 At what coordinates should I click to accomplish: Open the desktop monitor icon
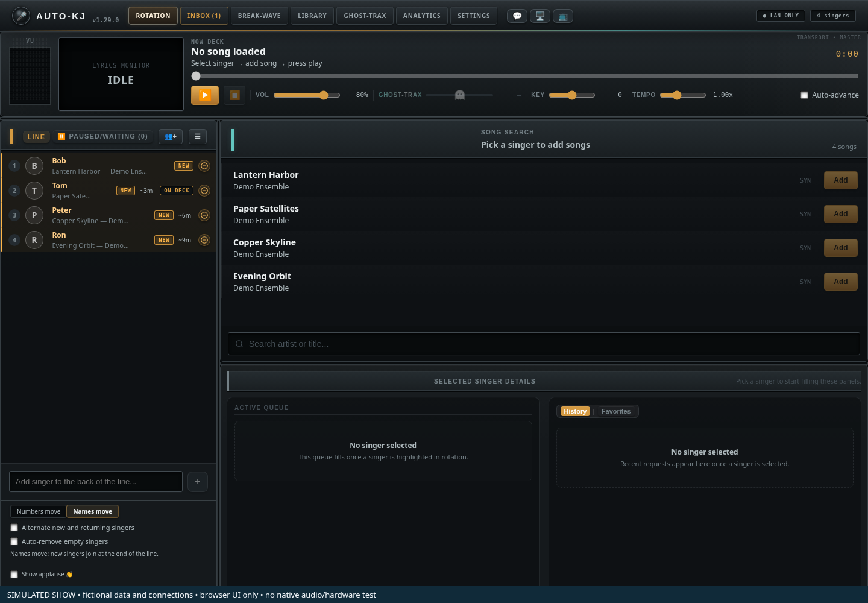[540, 16]
